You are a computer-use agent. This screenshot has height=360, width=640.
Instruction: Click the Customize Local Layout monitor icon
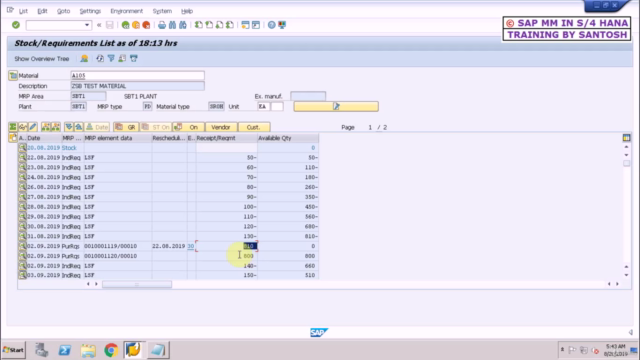click(282, 25)
